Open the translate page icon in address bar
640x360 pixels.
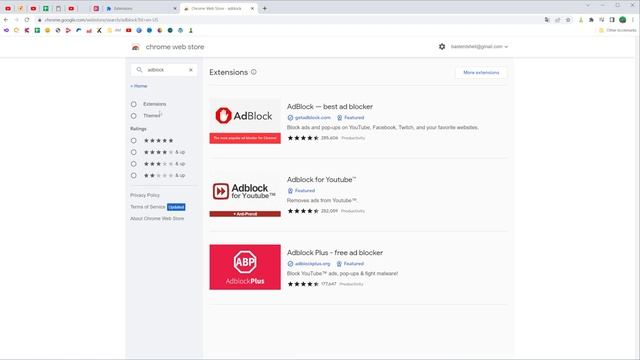point(547,20)
